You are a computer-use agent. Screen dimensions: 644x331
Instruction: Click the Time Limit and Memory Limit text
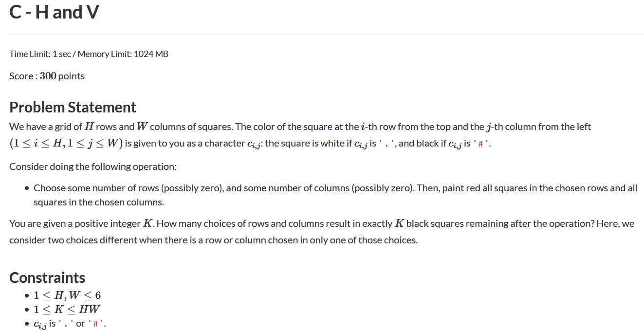89,54
